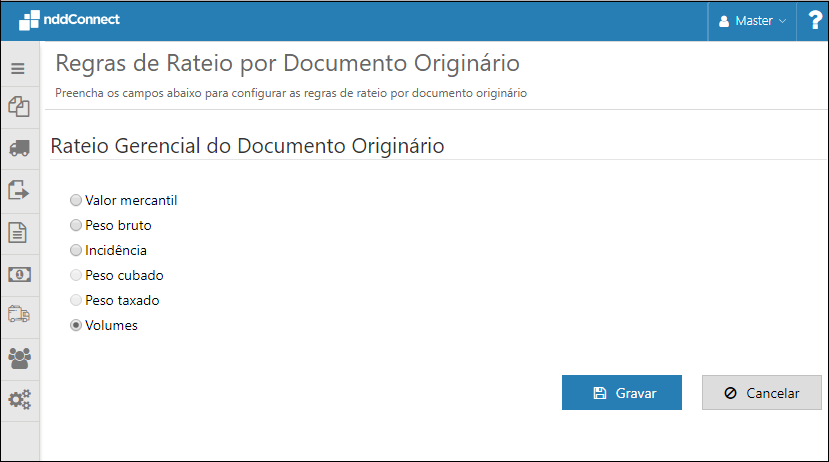Open the settings gears sidebar icon
Image resolution: width=829 pixels, height=462 pixels.
[20, 400]
